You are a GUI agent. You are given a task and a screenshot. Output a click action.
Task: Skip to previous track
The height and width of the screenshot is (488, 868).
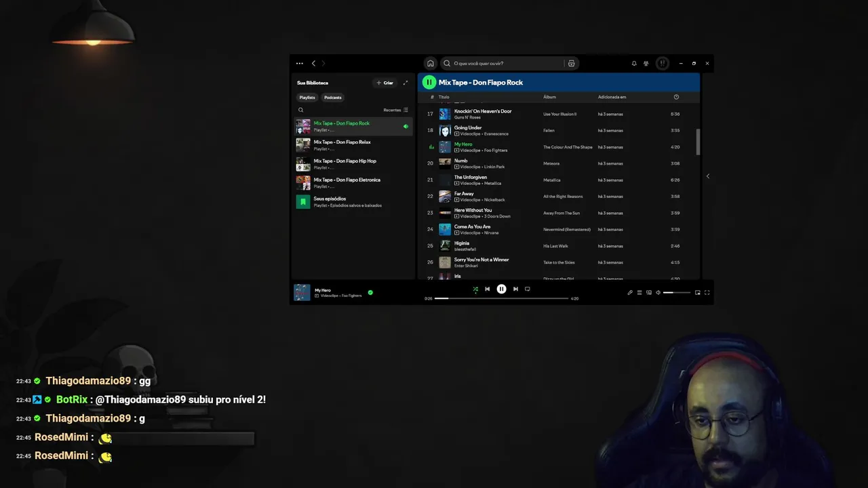(487, 289)
